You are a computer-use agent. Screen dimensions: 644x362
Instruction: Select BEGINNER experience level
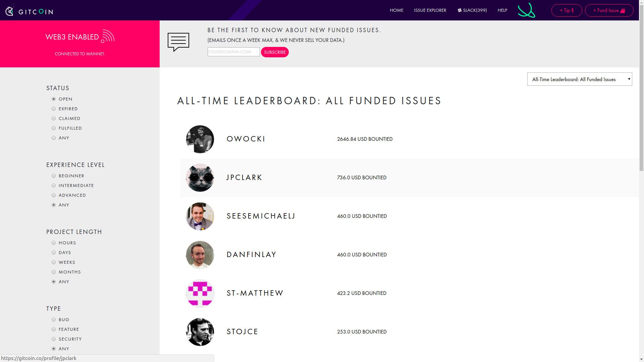(54, 176)
